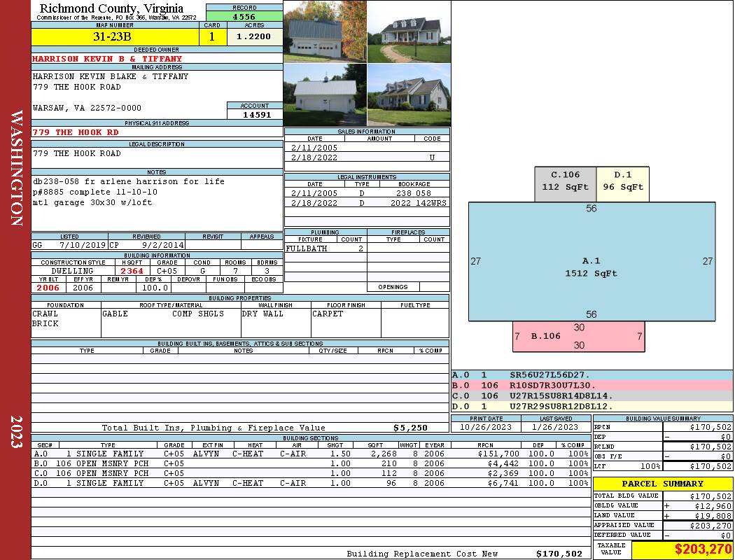This screenshot has height=560, width=735.
Task: Click the COMP SHGLS roof material
Action: click(198, 314)
